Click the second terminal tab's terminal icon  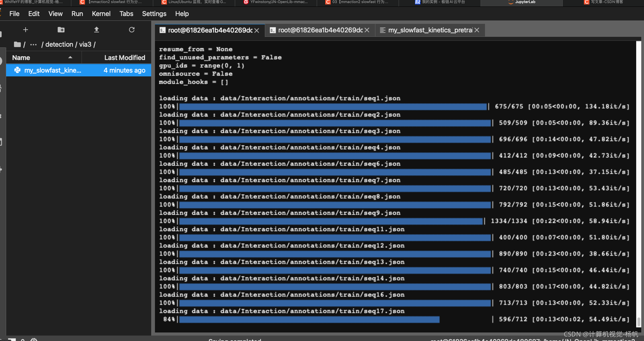[273, 30]
